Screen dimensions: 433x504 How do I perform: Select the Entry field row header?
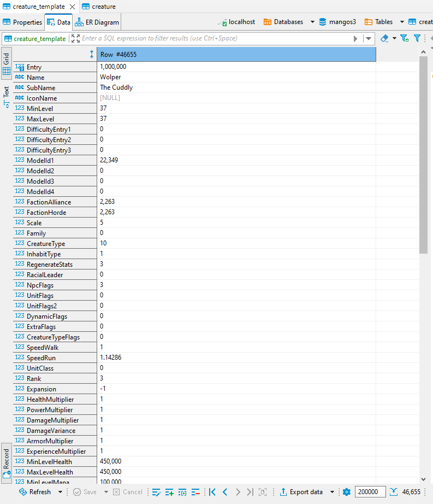(55, 67)
